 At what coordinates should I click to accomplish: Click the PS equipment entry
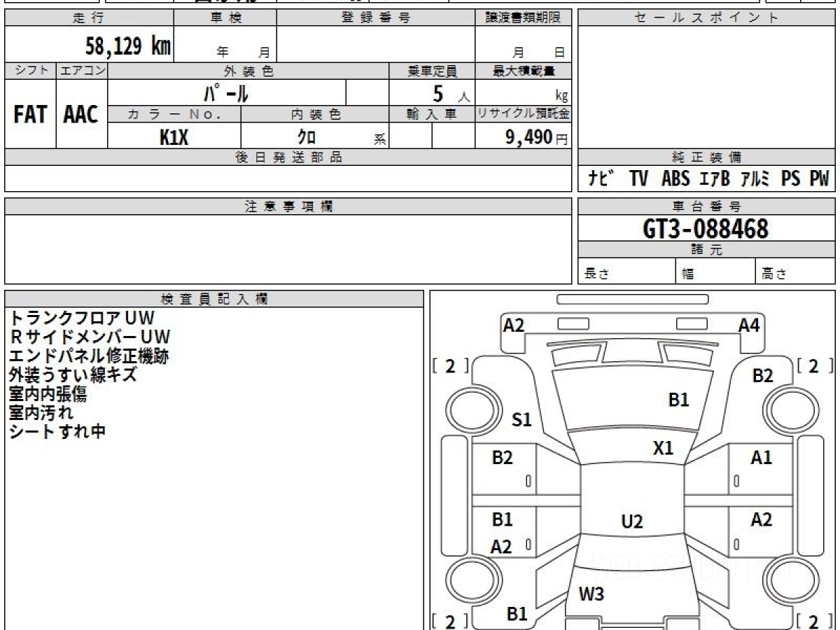791,179
